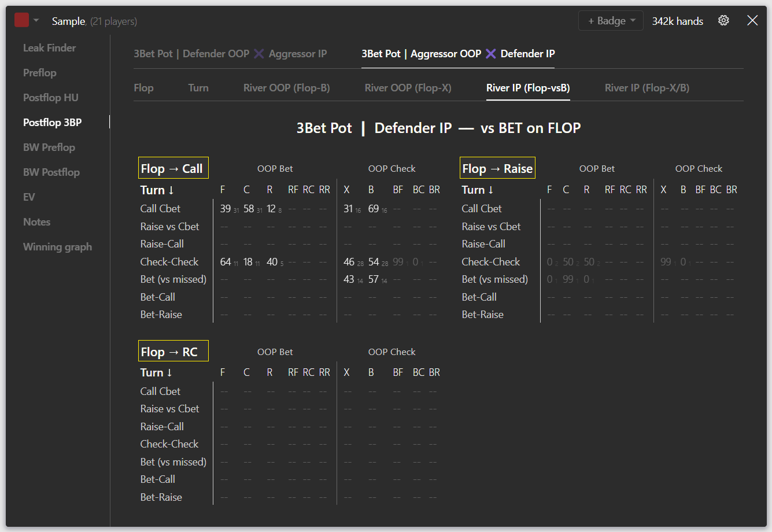Click the Flop → RC header box

point(173,352)
